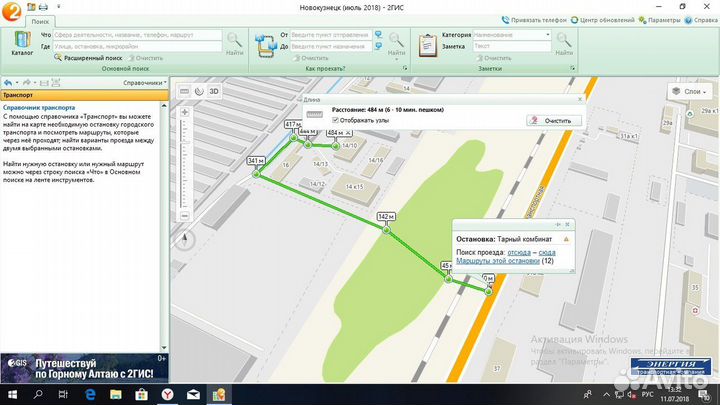Remove the 484 м measurement end node
Image resolution: width=720 pixels, height=405 pixels.
click(349, 133)
